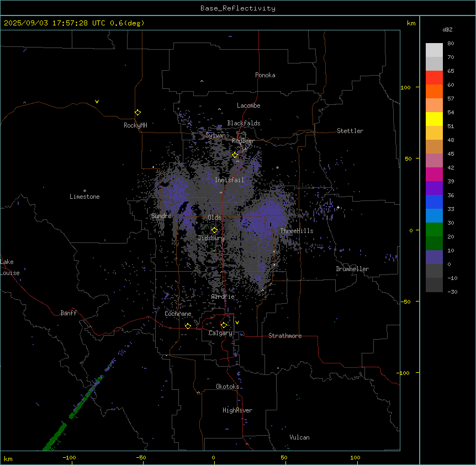Click the Vulcan label
This screenshot has width=476, height=465.
tap(299, 437)
